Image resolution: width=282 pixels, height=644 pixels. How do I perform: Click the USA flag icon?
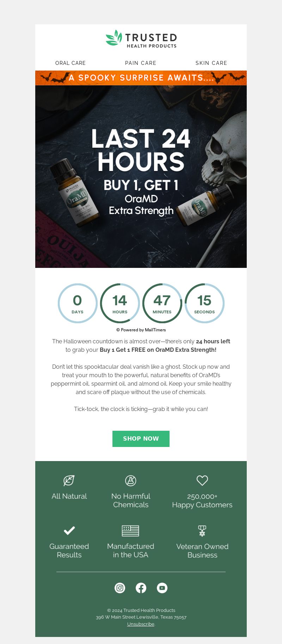pyautogui.click(x=130, y=530)
